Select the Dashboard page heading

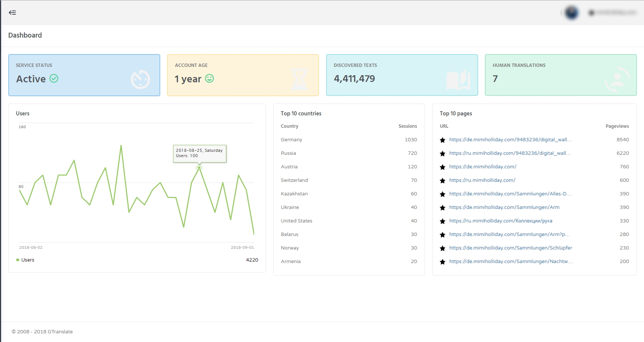pos(25,35)
